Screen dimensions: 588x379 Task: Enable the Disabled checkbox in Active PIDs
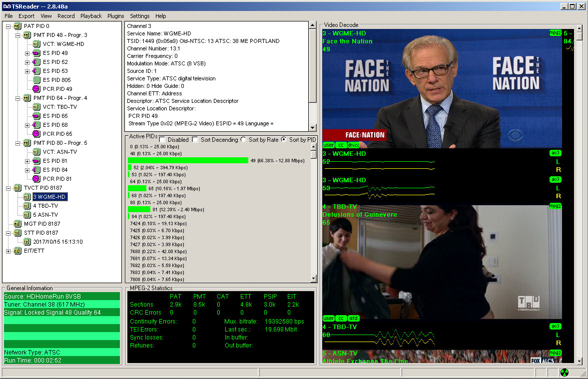(x=162, y=139)
